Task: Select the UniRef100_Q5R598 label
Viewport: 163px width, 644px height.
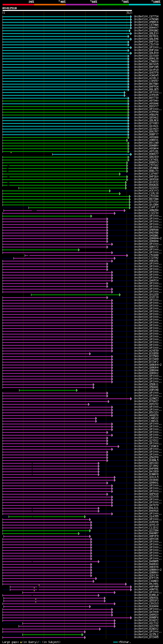Action: 146,230
